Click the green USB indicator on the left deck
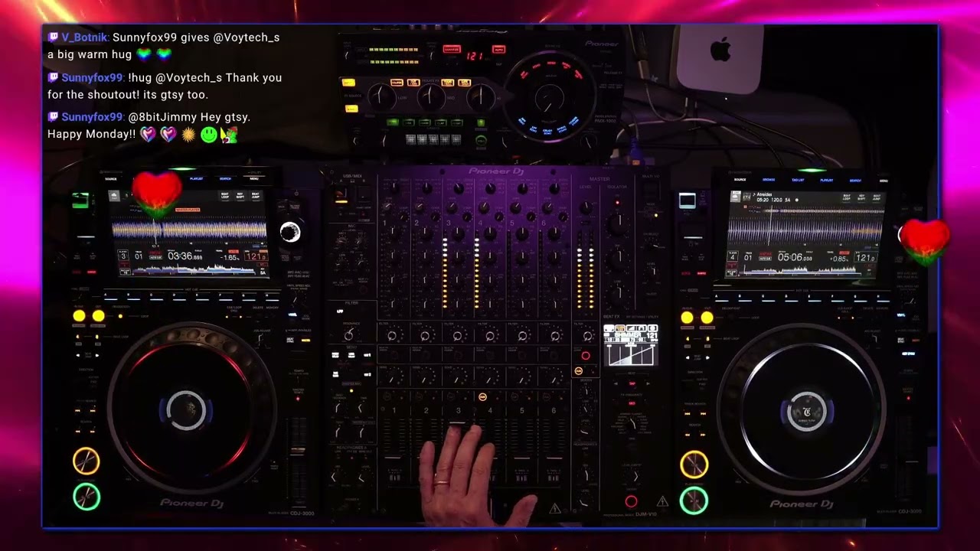 80,201
